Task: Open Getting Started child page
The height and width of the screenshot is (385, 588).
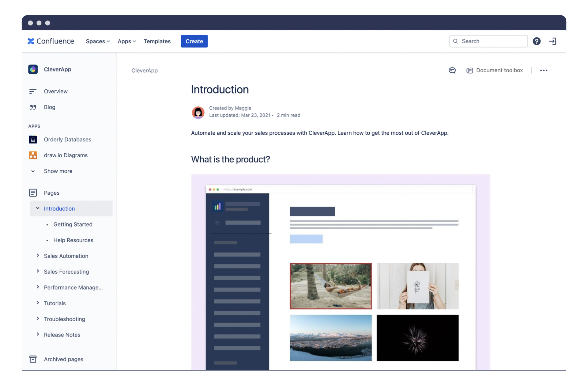Action: coord(73,224)
